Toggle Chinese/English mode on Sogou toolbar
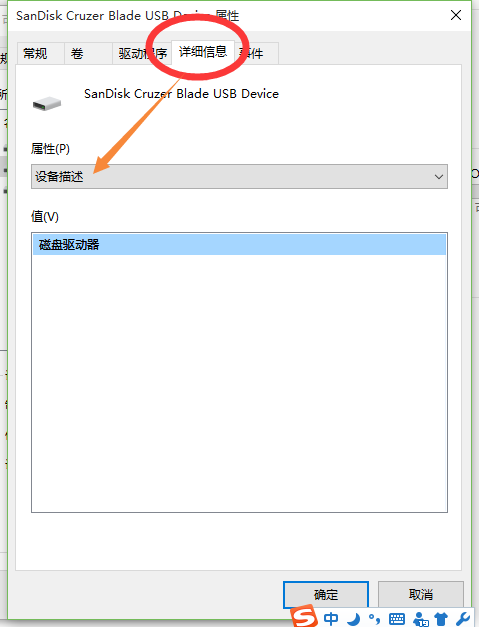Viewport: 479px width, 627px height. click(x=331, y=619)
